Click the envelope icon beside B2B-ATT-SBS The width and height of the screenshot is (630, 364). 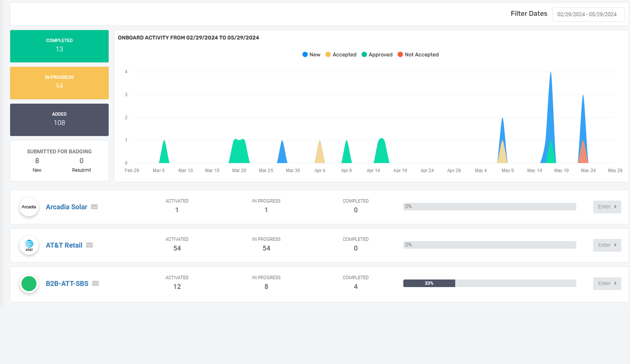(x=95, y=283)
